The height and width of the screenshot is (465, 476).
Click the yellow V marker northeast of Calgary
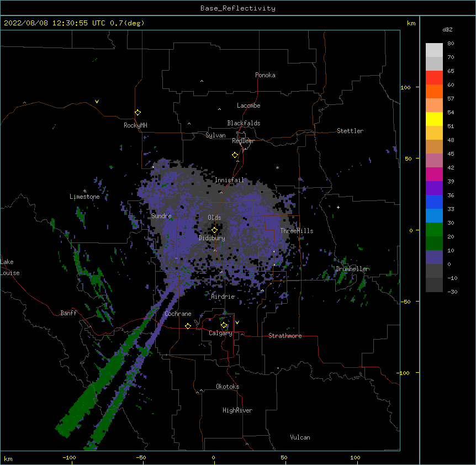coord(237,323)
